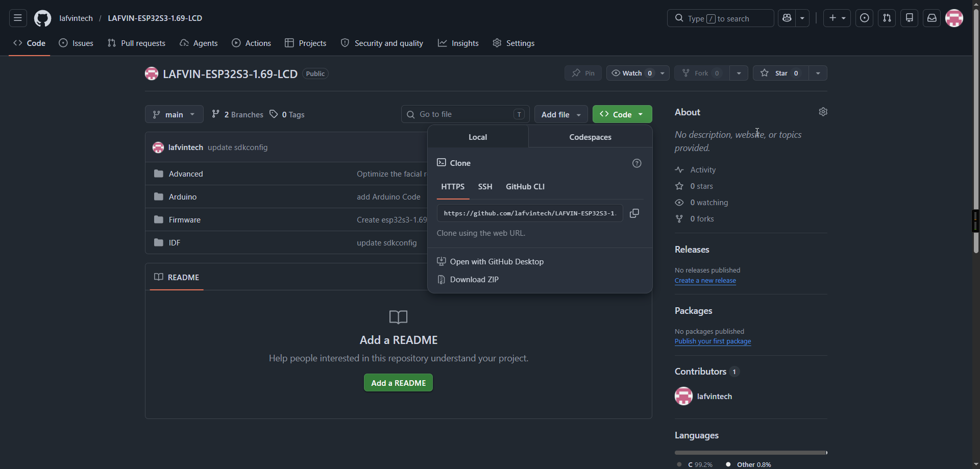Open the Pull requests tab

click(136, 43)
